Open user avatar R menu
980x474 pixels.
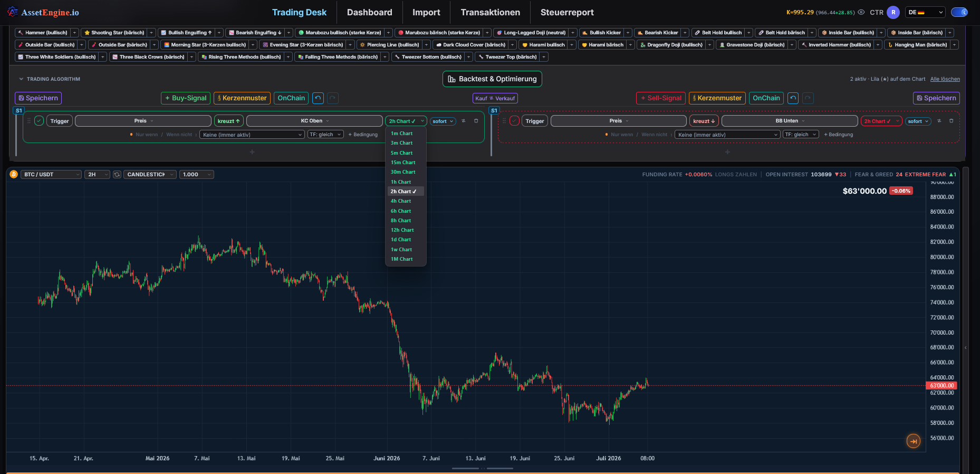pos(893,12)
